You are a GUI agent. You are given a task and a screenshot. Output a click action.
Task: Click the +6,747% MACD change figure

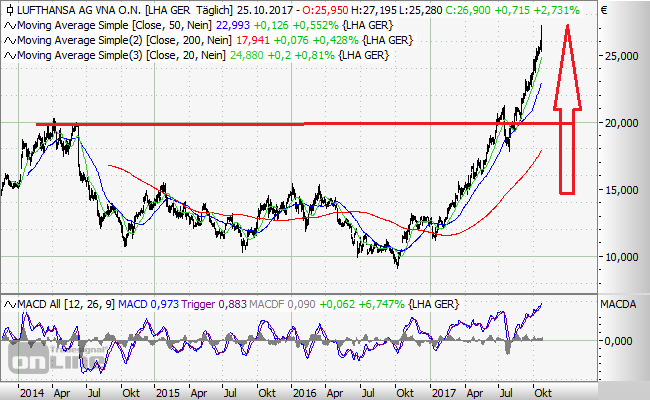(381, 304)
